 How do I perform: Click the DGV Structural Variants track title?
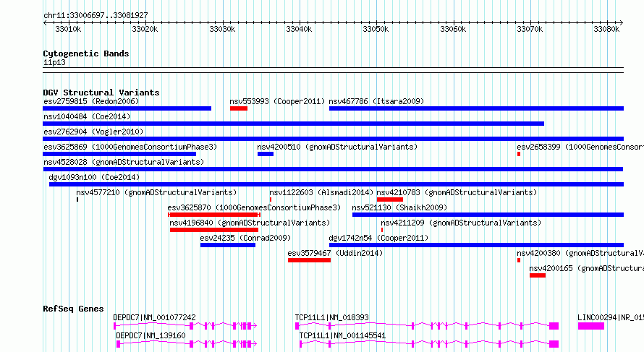point(101,93)
